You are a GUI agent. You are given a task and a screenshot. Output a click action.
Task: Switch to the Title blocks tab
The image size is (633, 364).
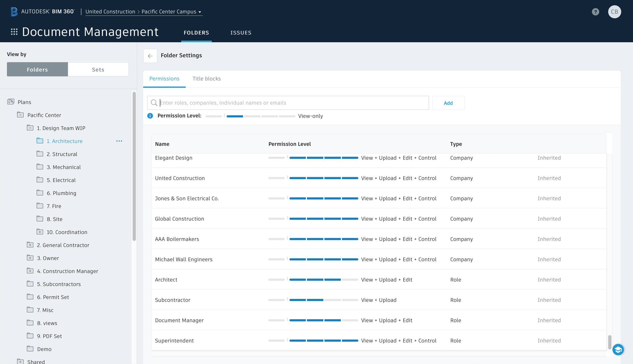click(x=206, y=78)
